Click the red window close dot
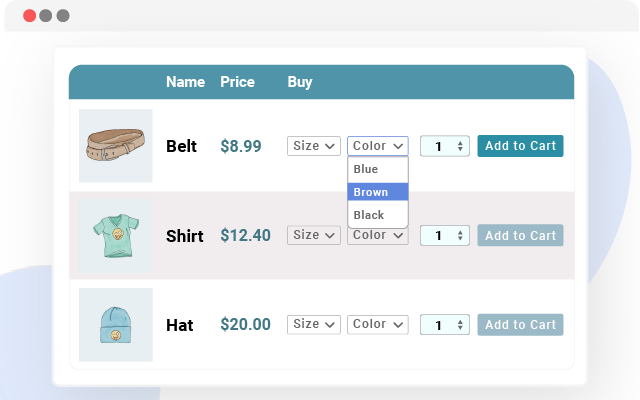 click(29, 16)
